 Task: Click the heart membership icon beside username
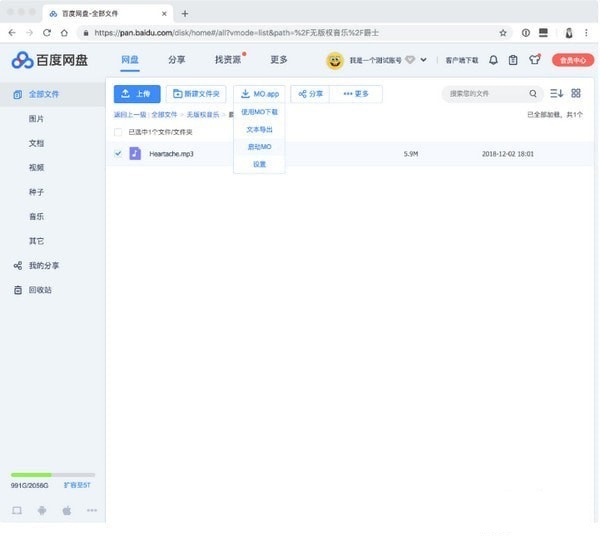tap(410, 60)
